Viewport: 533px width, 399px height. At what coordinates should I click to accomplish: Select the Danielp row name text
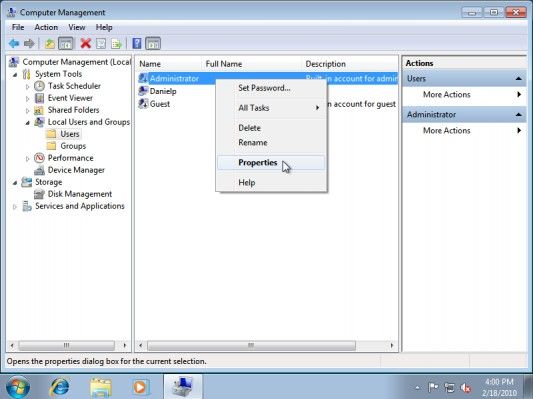pyautogui.click(x=163, y=91)
